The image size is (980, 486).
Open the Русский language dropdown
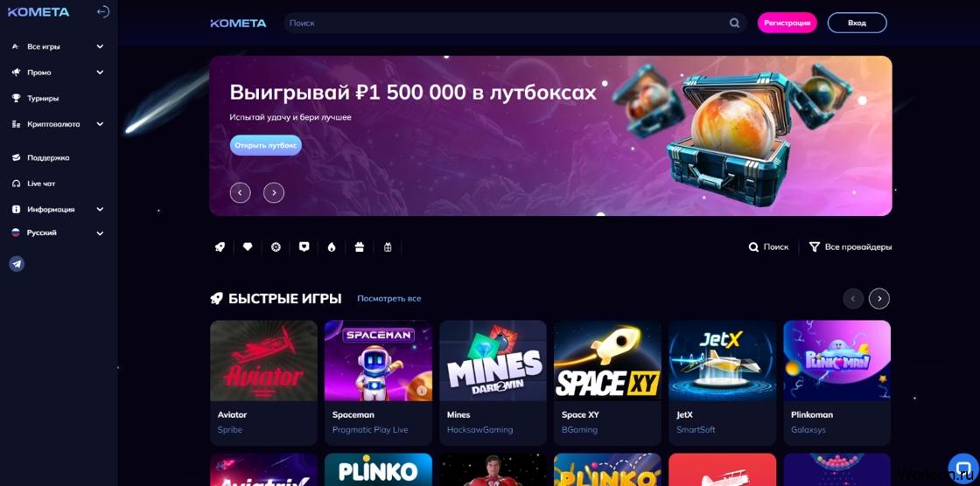pyautogui.click(x=58, y=233)
